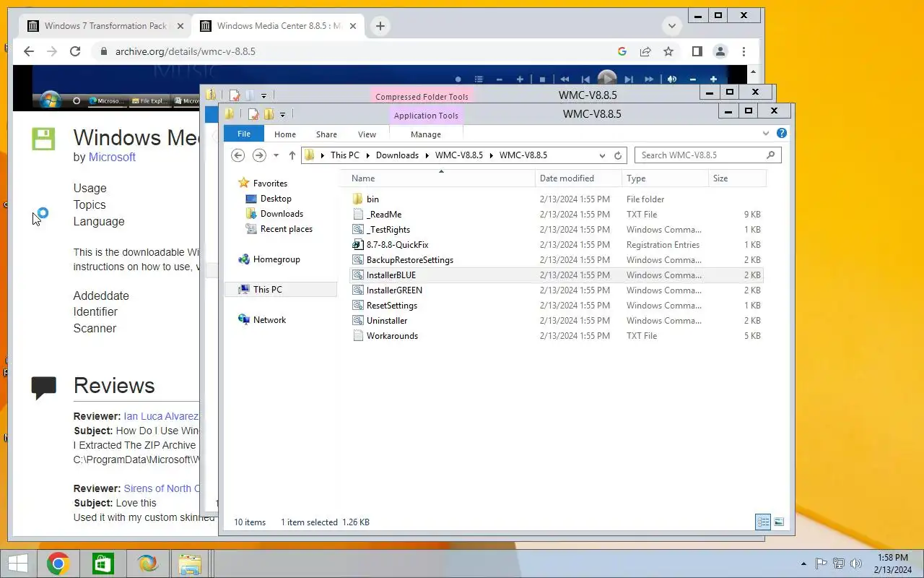Switch to large icons view layout
The width and height of the screenshot is (924, 578).
point(779,522)
